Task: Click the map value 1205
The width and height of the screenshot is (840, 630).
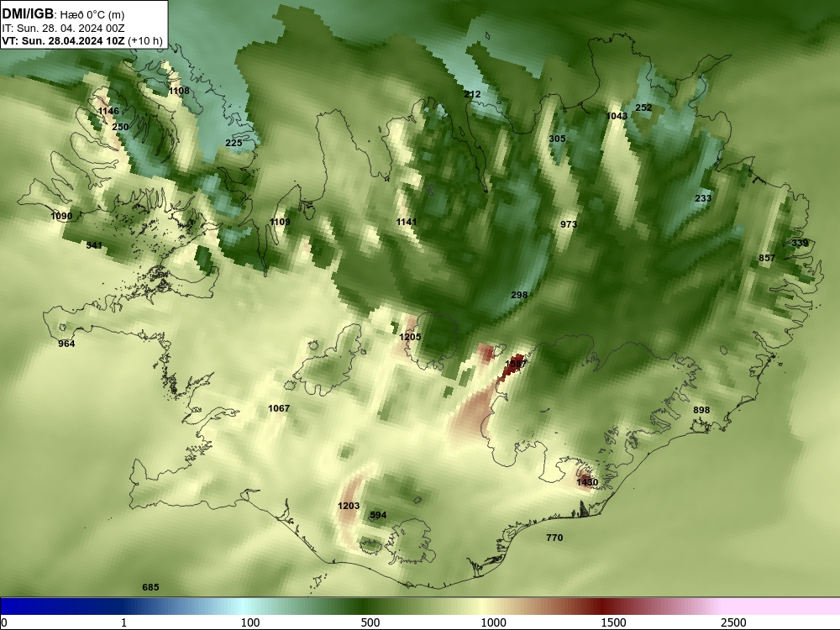Action: pos(410,337)
